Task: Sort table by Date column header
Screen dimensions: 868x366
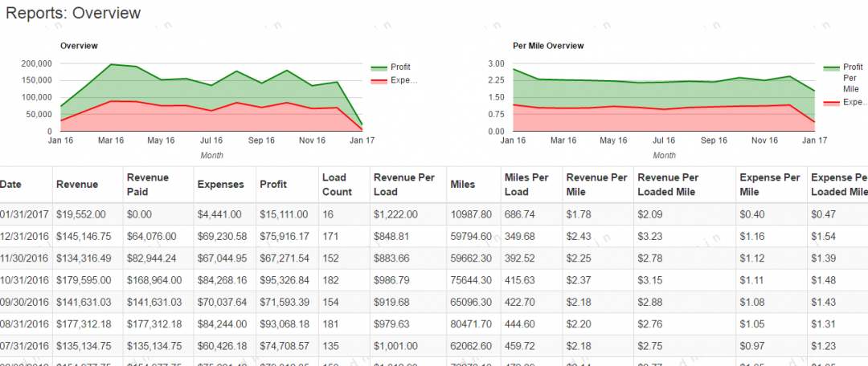Action: (x=11, y=185)
